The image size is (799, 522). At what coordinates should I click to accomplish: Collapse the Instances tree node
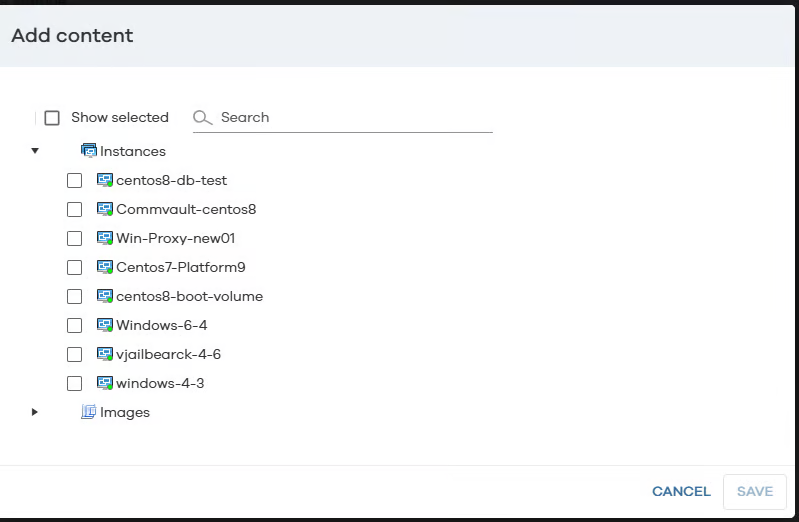pos(35,152)
